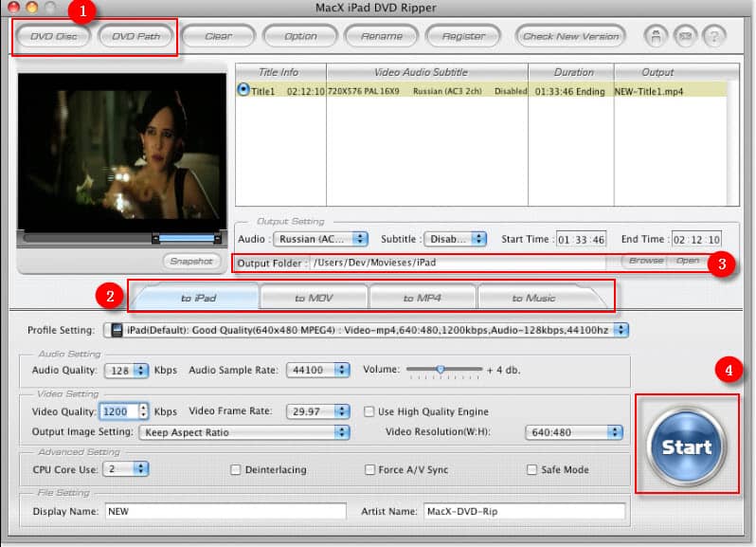756x547 pixels.
Task: Open the Audio Sample Rate dropdown
Action: pos(317,370)
